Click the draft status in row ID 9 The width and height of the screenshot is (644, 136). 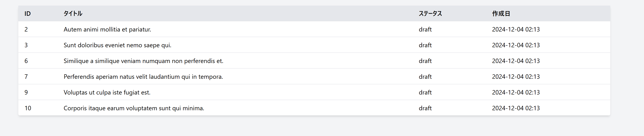tap(425, 92)
